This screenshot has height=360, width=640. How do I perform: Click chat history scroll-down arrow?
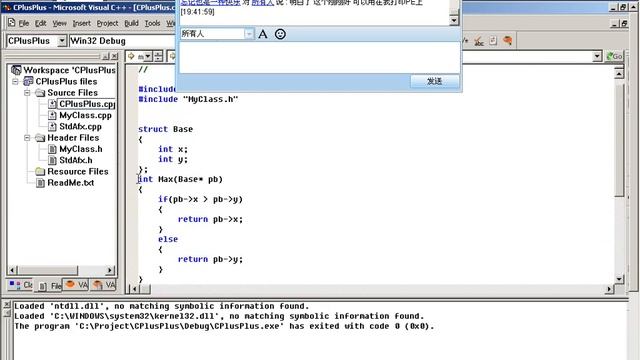click(454, 20)
